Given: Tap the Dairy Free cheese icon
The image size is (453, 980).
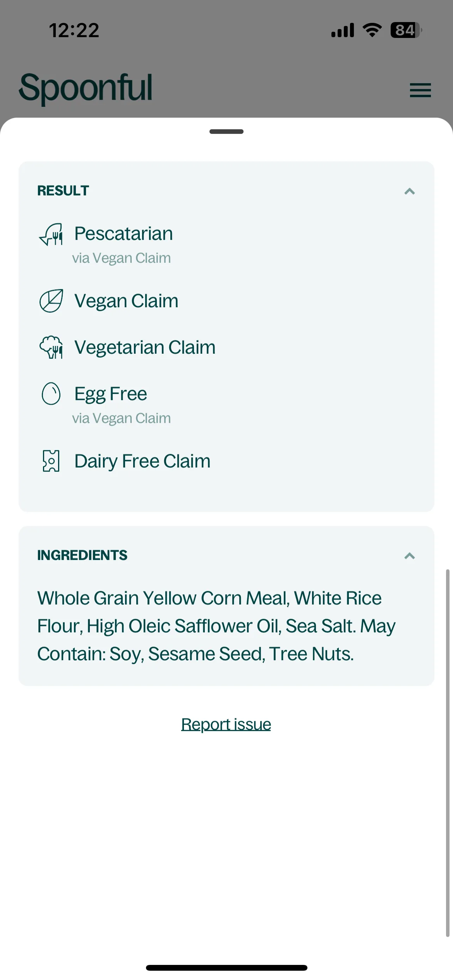Looking at the screenshot, I should (x=51, y=461).
